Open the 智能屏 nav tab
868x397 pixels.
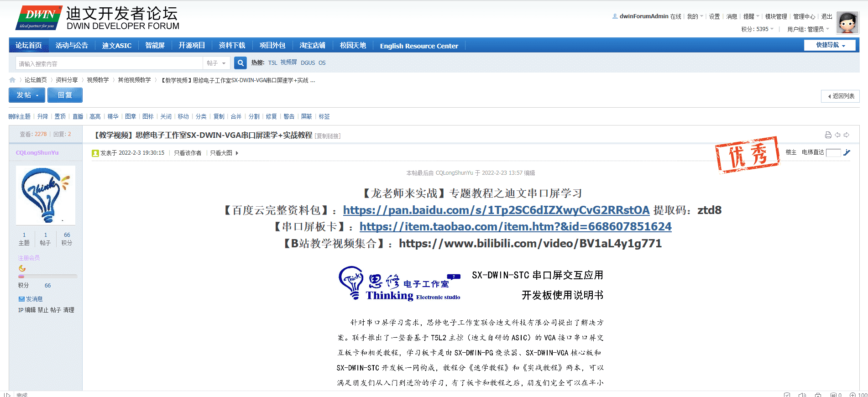pos(155,45)
